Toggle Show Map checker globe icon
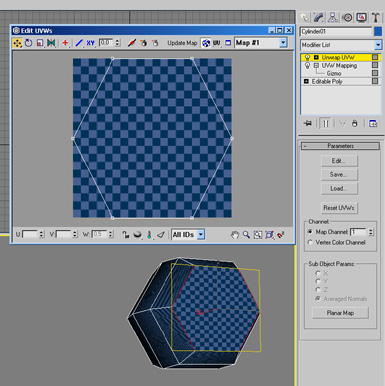 [206, 43]
